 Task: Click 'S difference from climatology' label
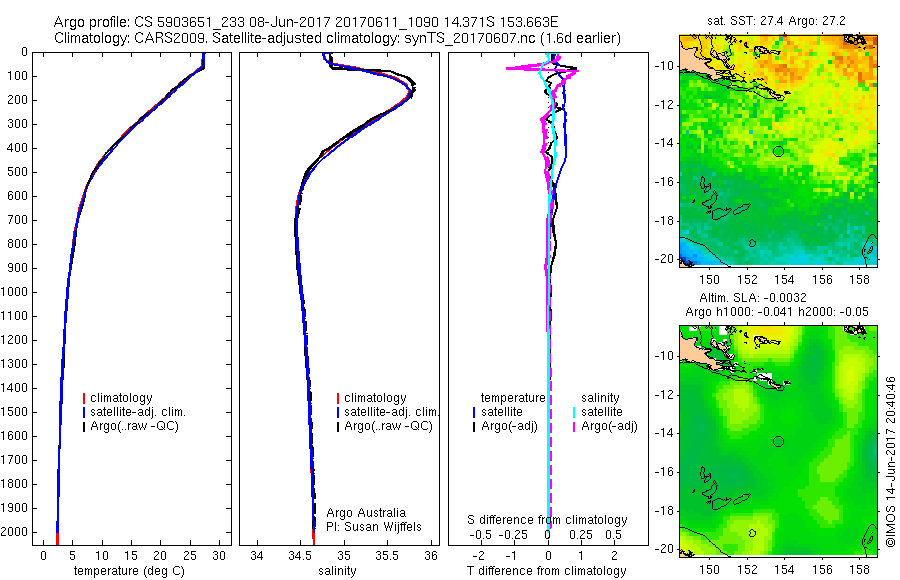547,520
